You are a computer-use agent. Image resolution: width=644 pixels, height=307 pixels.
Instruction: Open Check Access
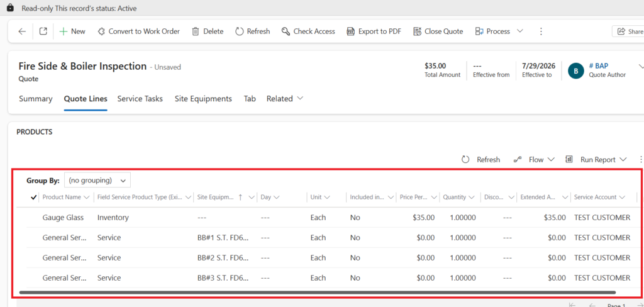point(308,31)
